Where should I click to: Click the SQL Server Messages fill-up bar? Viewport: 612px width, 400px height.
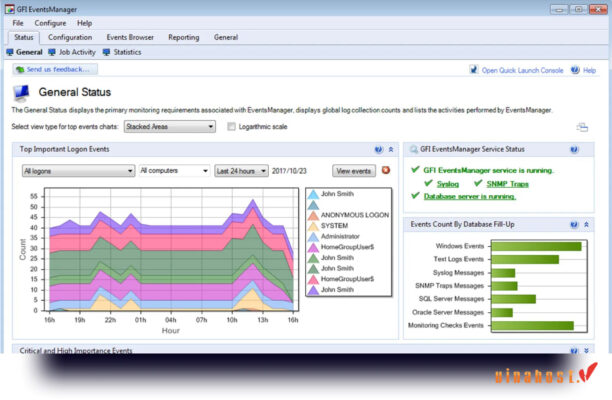pos(514,299)
